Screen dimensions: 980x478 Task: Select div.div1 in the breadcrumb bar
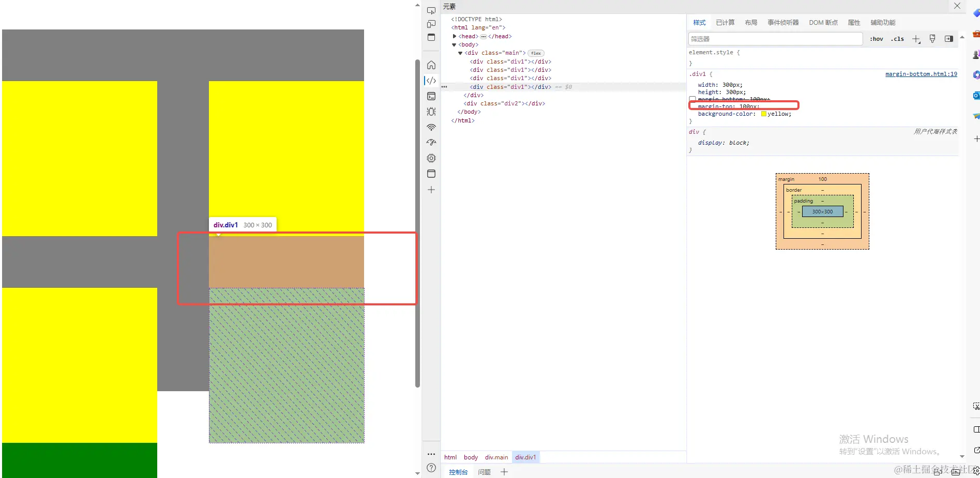[525, 457]
